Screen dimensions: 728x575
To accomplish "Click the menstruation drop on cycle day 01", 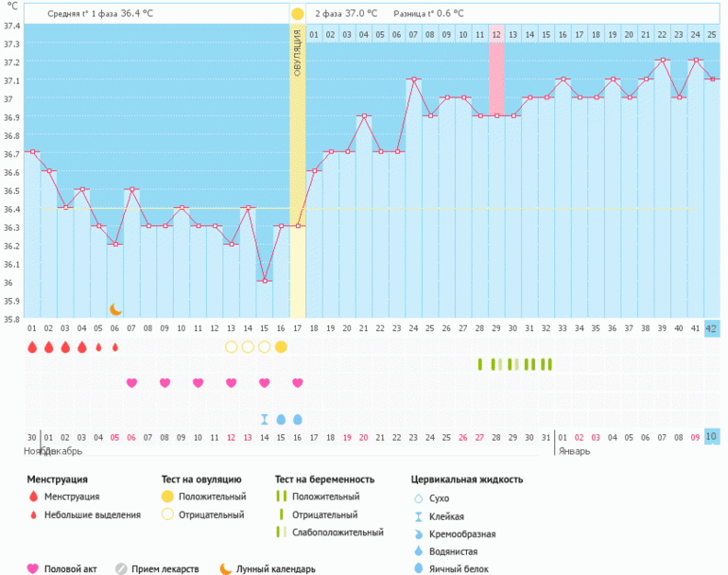I will pos(32,347).
